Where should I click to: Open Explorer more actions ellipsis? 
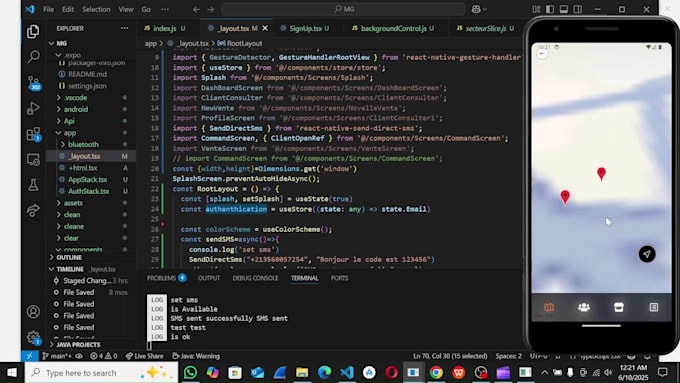(124, 28)
